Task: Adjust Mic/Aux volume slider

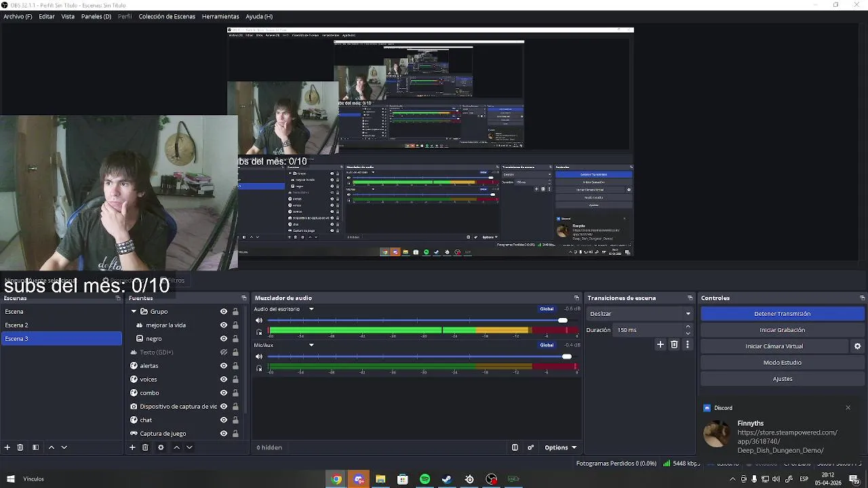Action: (x=567, y=357)
